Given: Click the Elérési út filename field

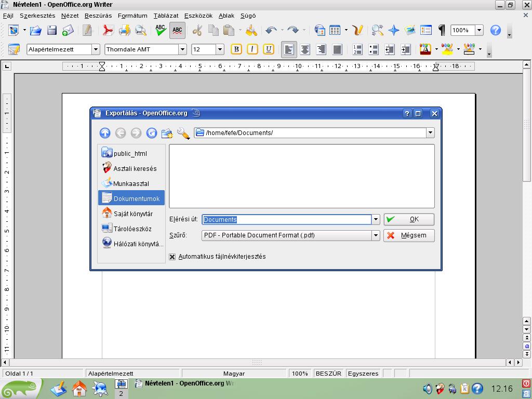Looking at the screenshot, I should point(287,220).
